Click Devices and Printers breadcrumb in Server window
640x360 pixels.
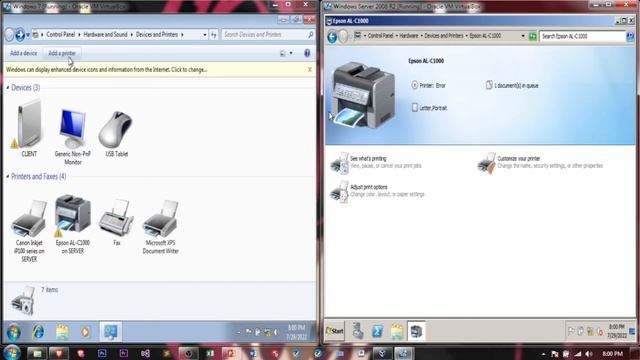coord(444,36)
